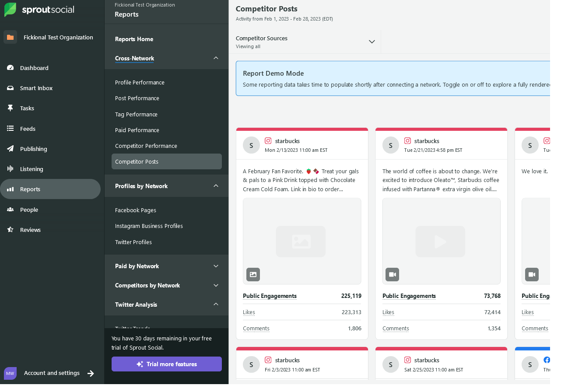
Task: Click the Sprout Social leaf logo
Action: pyautogui.click(x=10, y=10)
